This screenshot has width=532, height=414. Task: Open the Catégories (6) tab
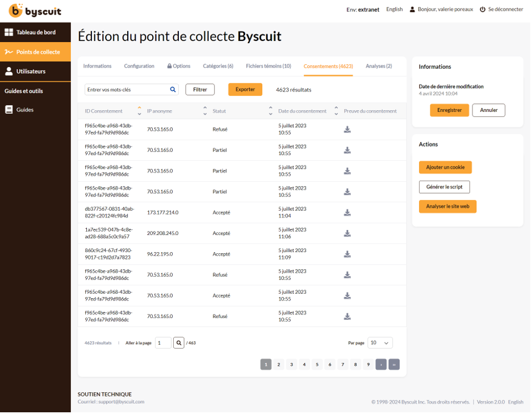pyautogui.click(x=218, y=66)
